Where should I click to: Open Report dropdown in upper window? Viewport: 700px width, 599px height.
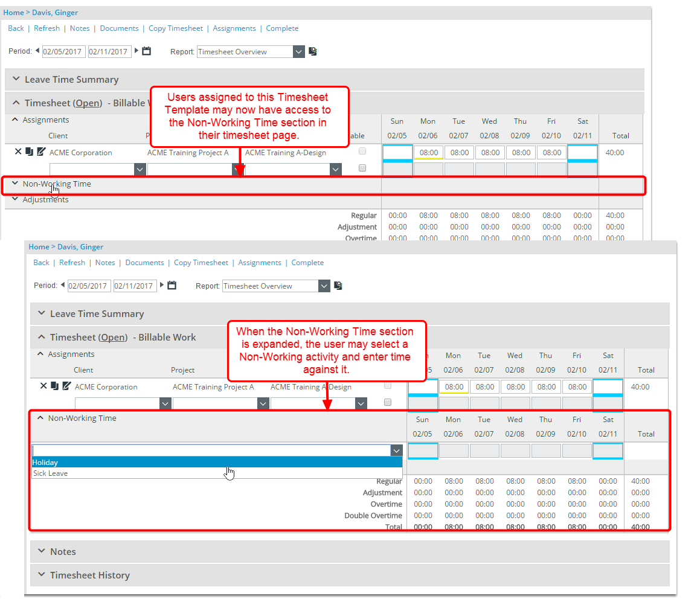[x=298, y=52]
